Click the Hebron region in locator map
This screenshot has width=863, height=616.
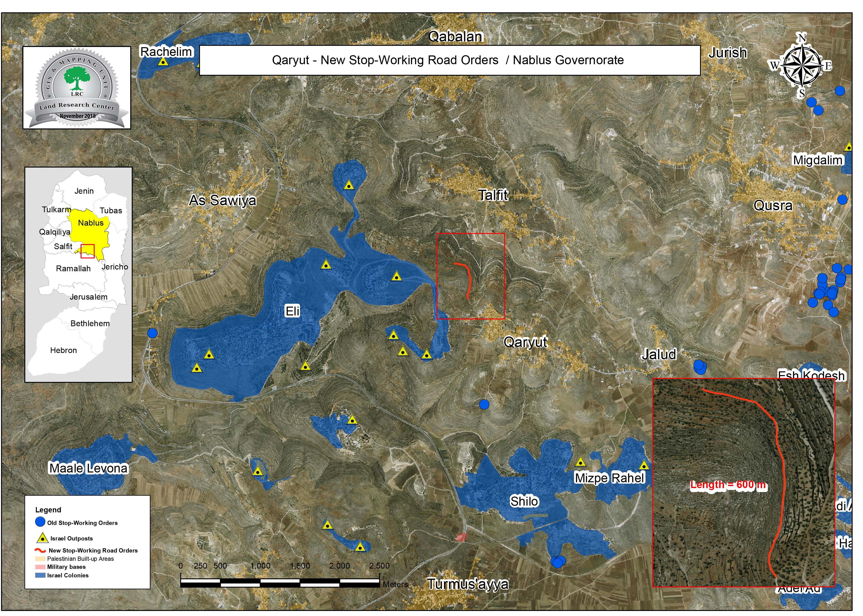(x=63, y=350)
